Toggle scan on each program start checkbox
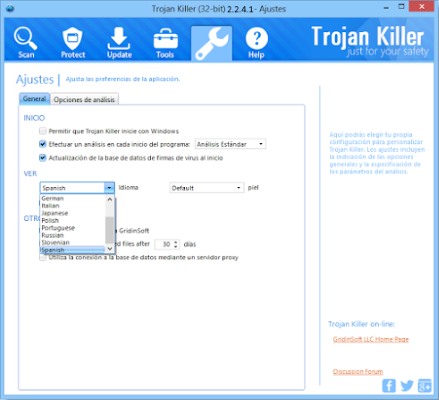This screenshot has height=400, width=439. click(x=42, y=144)
